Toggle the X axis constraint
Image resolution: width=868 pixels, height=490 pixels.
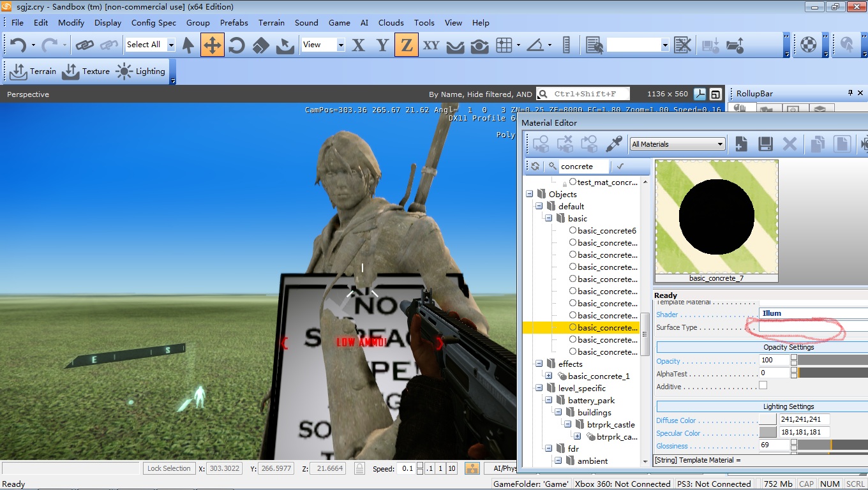coord(359,45)
